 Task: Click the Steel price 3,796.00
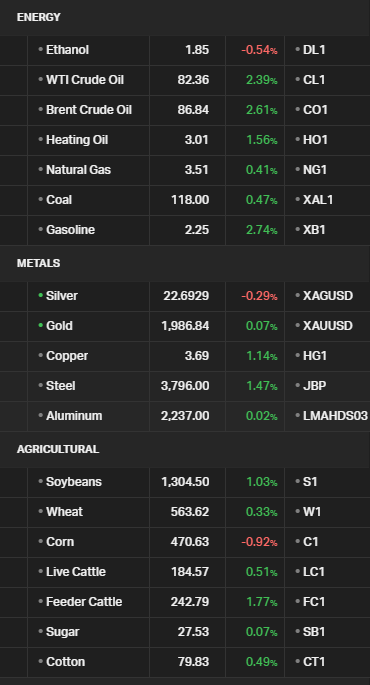tap(185, 386)
